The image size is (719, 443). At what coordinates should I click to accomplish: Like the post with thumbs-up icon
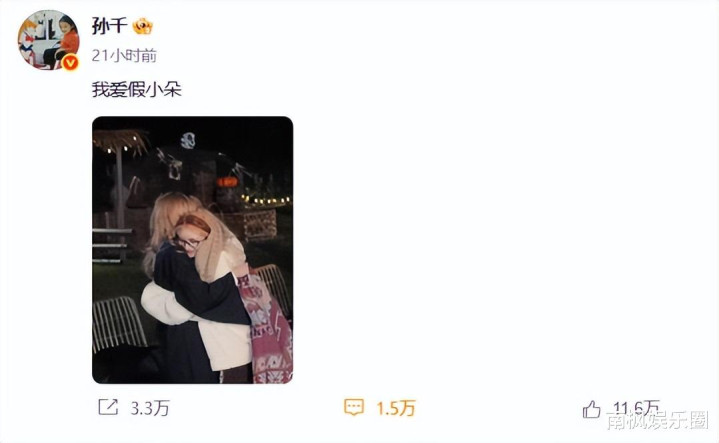(592, 409)
